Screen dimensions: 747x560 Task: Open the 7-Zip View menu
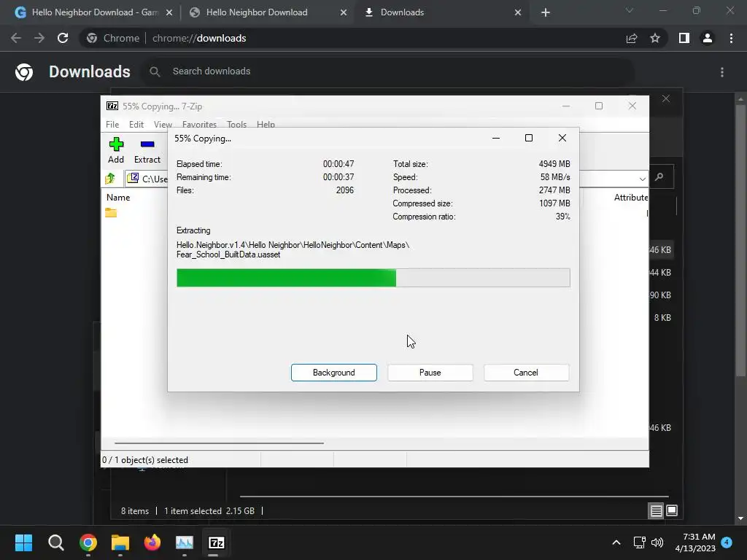[163, 124]
